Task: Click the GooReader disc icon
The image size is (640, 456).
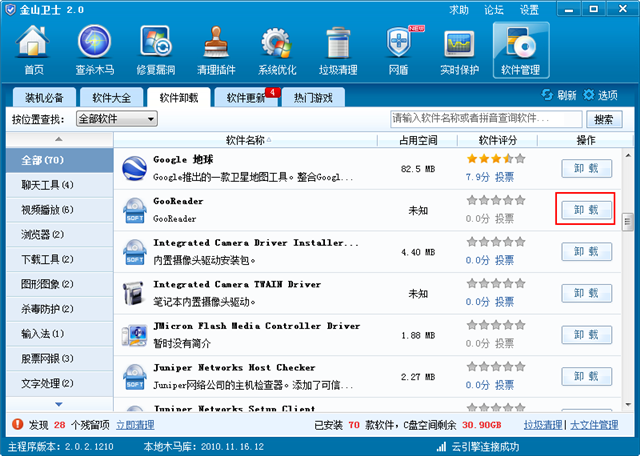Action: point(135,211)
